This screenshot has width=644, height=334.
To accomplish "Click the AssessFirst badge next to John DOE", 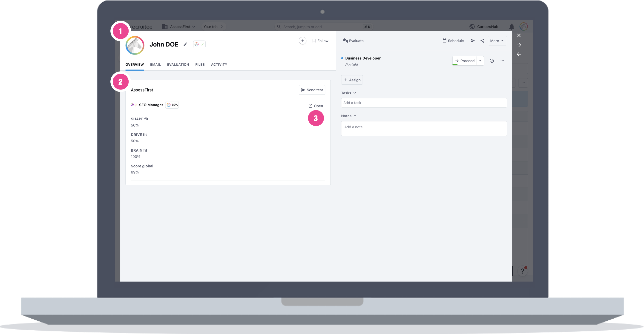I will pos(199,44).
